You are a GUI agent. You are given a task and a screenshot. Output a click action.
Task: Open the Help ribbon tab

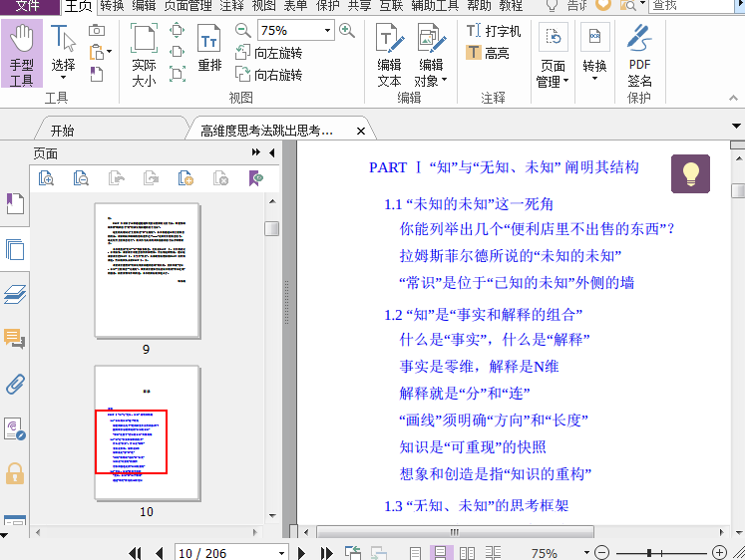(479, 6)
